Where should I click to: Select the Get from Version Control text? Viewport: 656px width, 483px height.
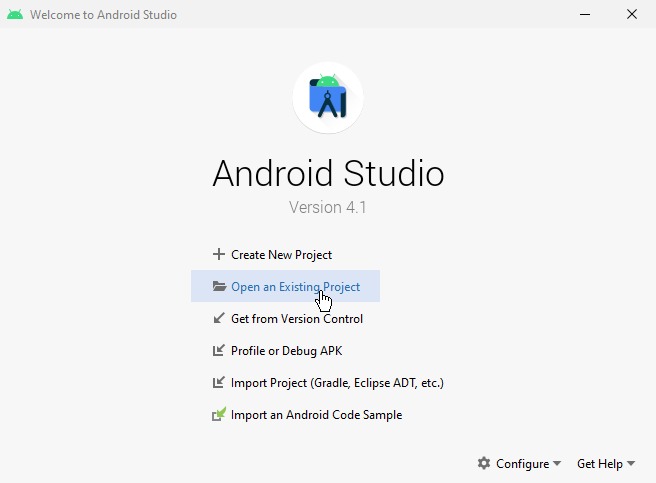[297, 319]
